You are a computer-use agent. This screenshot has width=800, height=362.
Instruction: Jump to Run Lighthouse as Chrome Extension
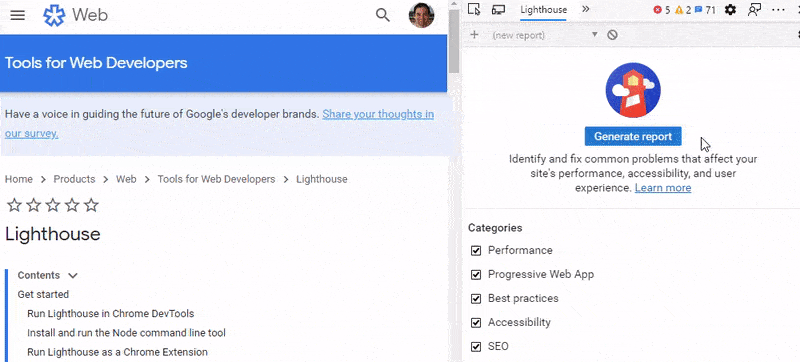117,352
